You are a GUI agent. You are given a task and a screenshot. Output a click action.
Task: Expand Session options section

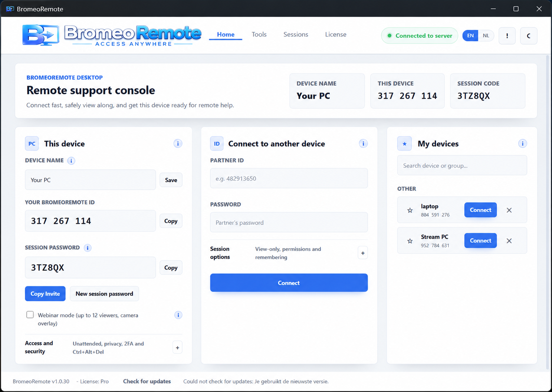(x=363, y=253)
